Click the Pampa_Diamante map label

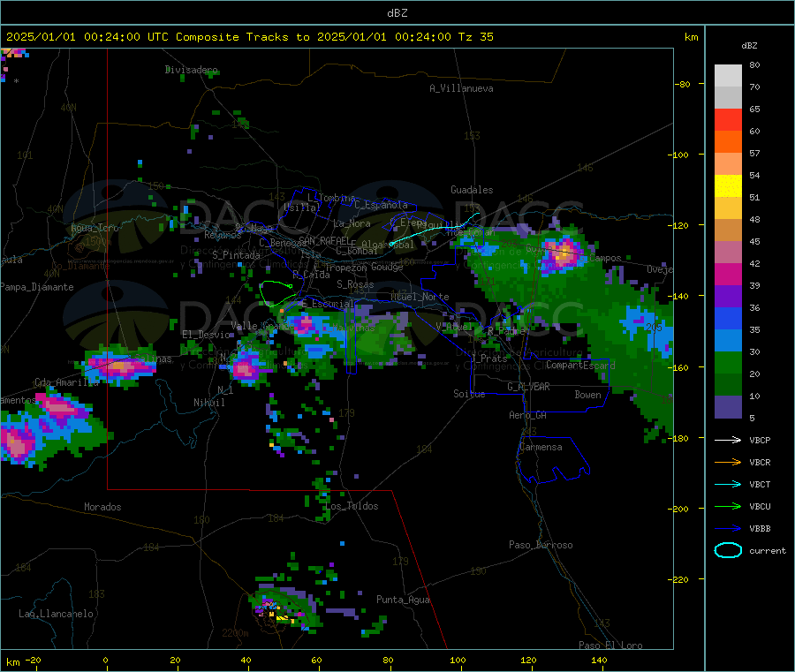(37, 287)
